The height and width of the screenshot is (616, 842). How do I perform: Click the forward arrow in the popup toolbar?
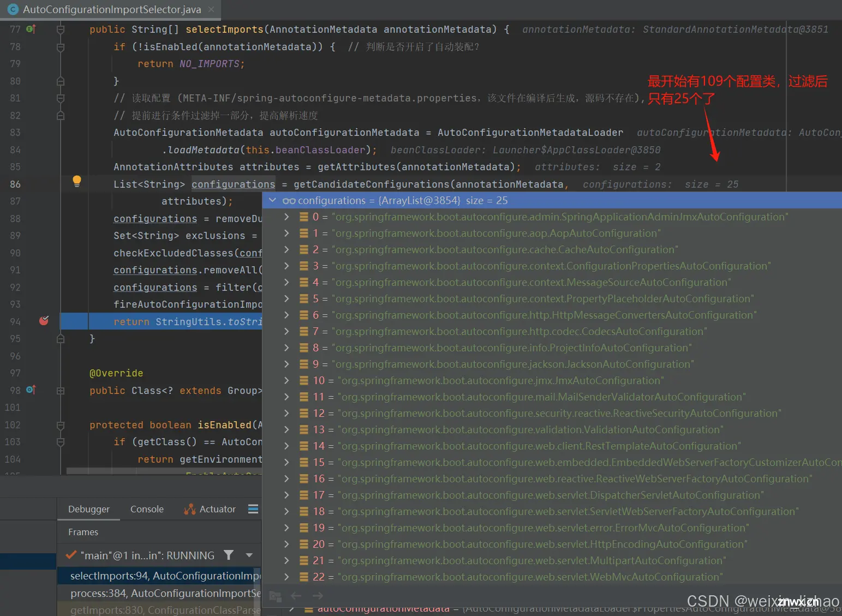318,596
